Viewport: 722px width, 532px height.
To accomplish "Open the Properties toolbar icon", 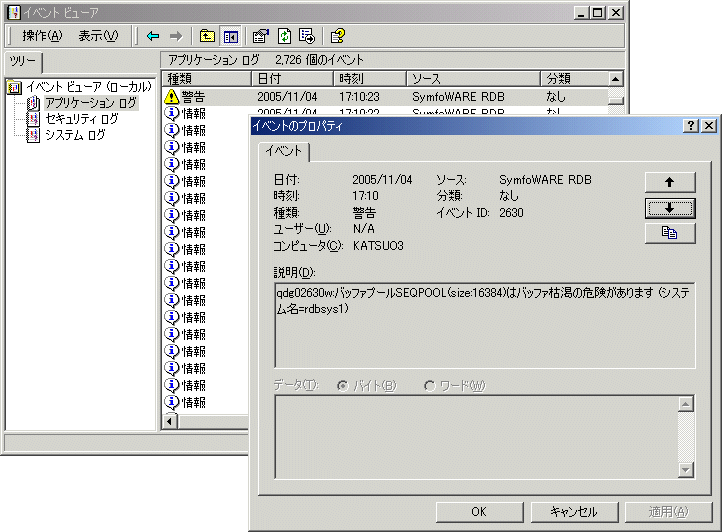I will [x=261, y=36].
